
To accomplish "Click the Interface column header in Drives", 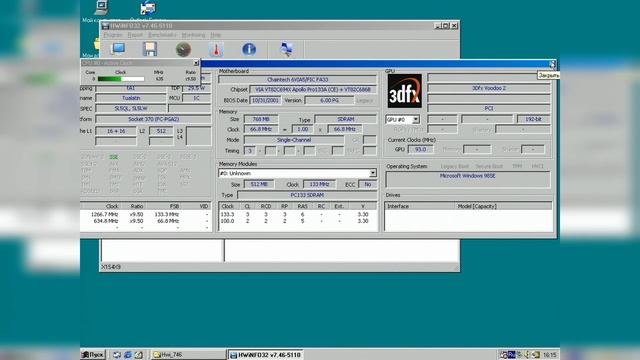I will pyautogui.click(x=398, y=206).
